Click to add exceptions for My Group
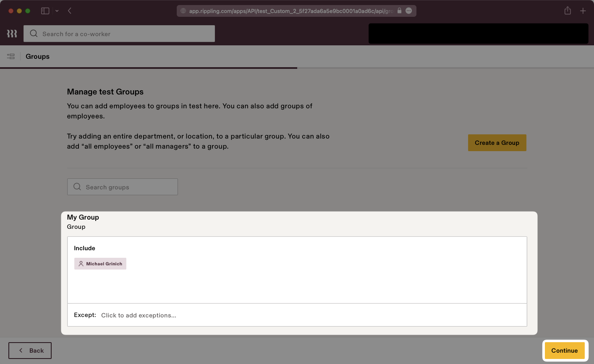Viewport: 594px width, 364px height. pyautogui.click(x=139, y=315)
